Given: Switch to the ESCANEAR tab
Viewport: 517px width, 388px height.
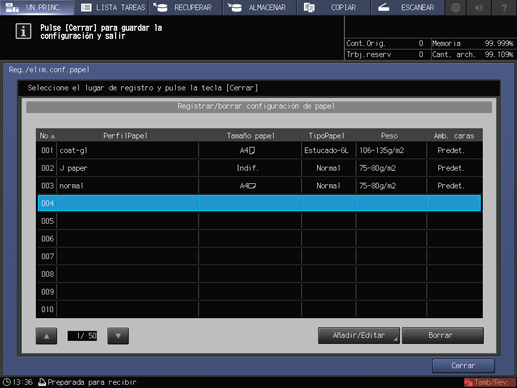Looking at the screenshot, I should (x=408, y=7).
